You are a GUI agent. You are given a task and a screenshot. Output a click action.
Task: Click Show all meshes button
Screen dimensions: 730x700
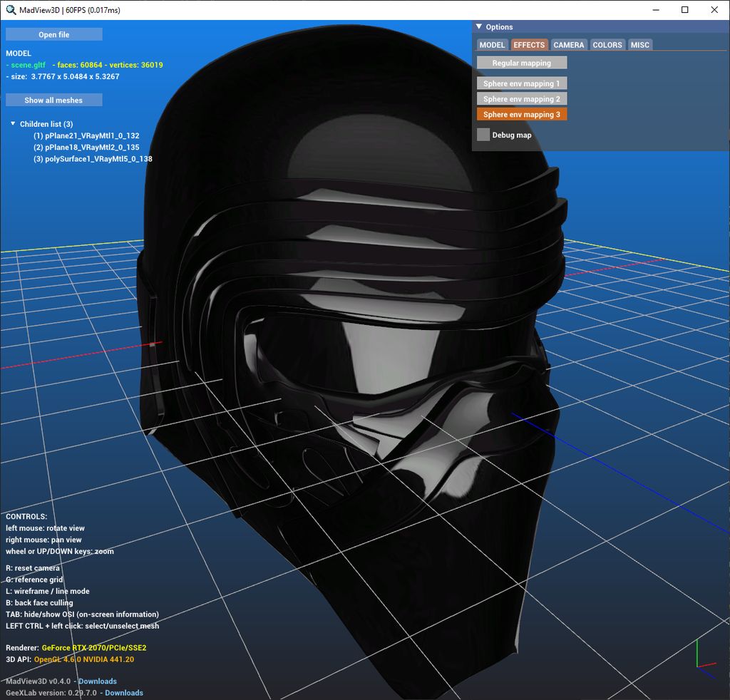pyautogui.click(x=54, y=100)
